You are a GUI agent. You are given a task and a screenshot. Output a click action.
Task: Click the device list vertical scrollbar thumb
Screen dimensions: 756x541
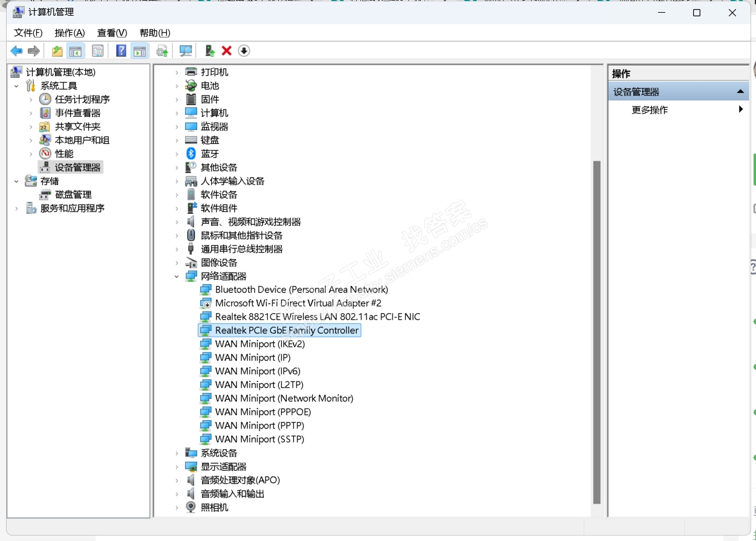597,332
